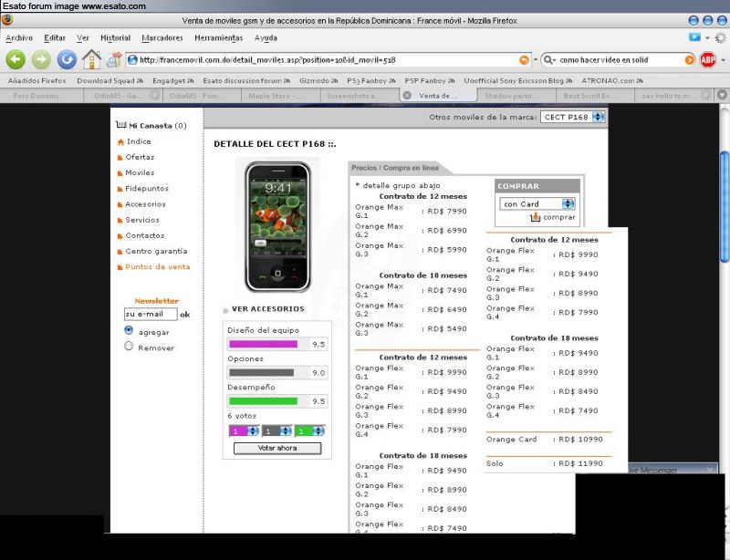Click the VER ACCESORIOS link
The height and width of the screenshot is (560, 730).
coord(267,308)
